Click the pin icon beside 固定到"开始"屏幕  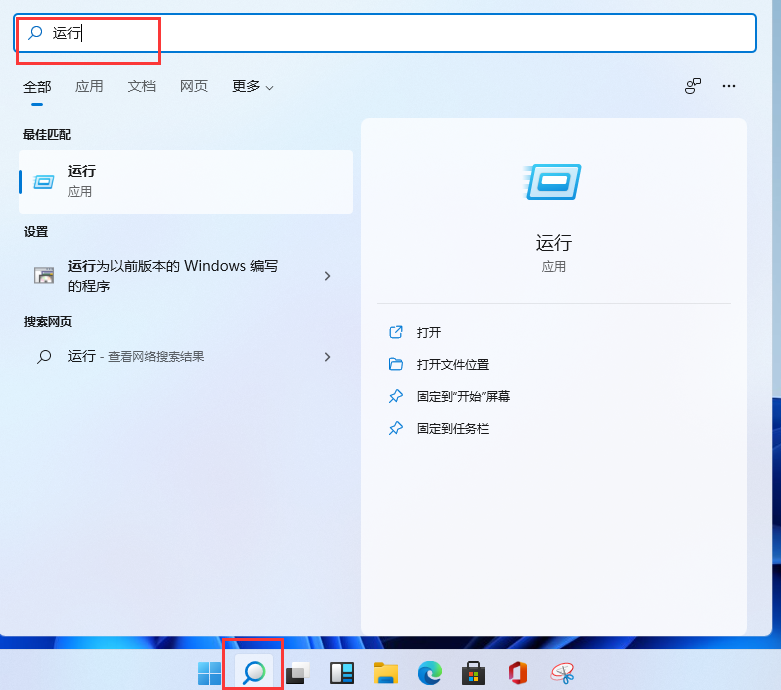[395, 397]
